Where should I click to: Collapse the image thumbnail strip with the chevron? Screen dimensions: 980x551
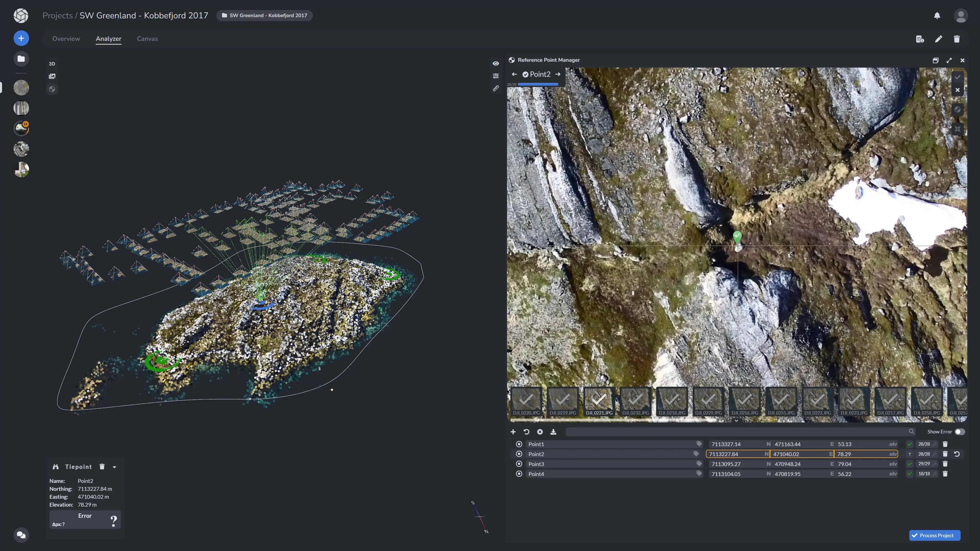tap(736, 421)
